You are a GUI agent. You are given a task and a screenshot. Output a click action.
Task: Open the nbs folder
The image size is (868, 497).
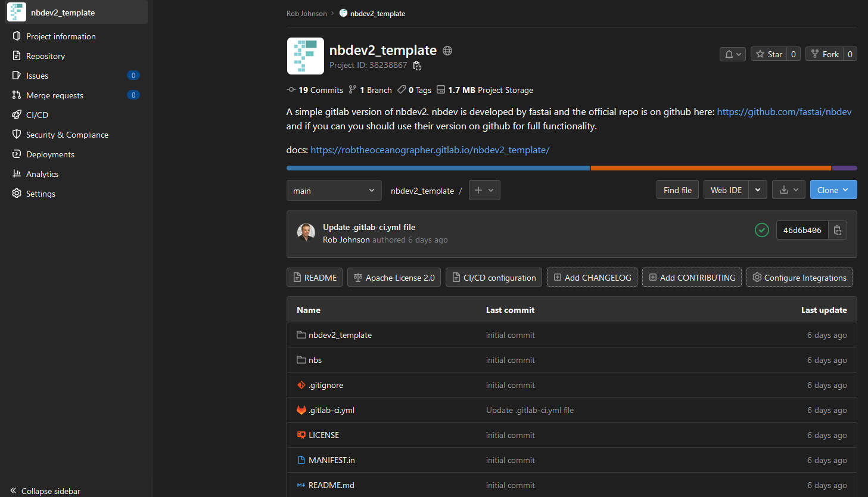tap(315, 360)
